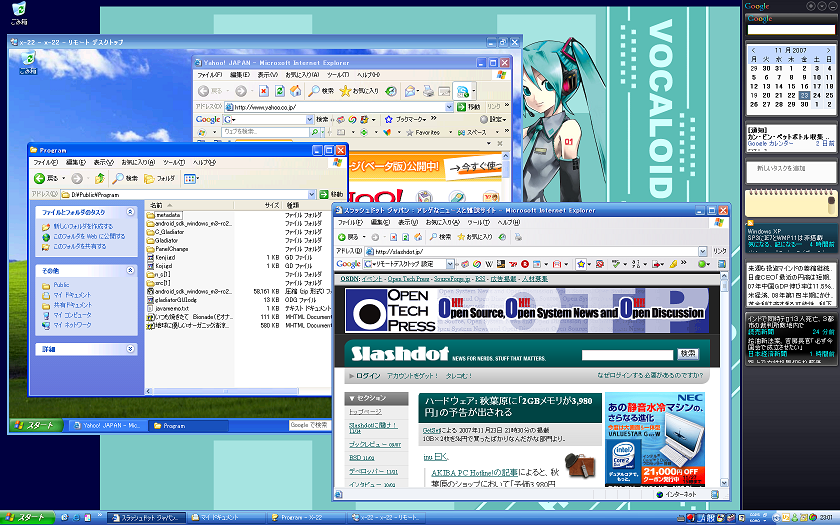This screenshot has width=840, height=525.
Task: Click the bookmark star in Slashdot Google toolbar
Action: 581,264
